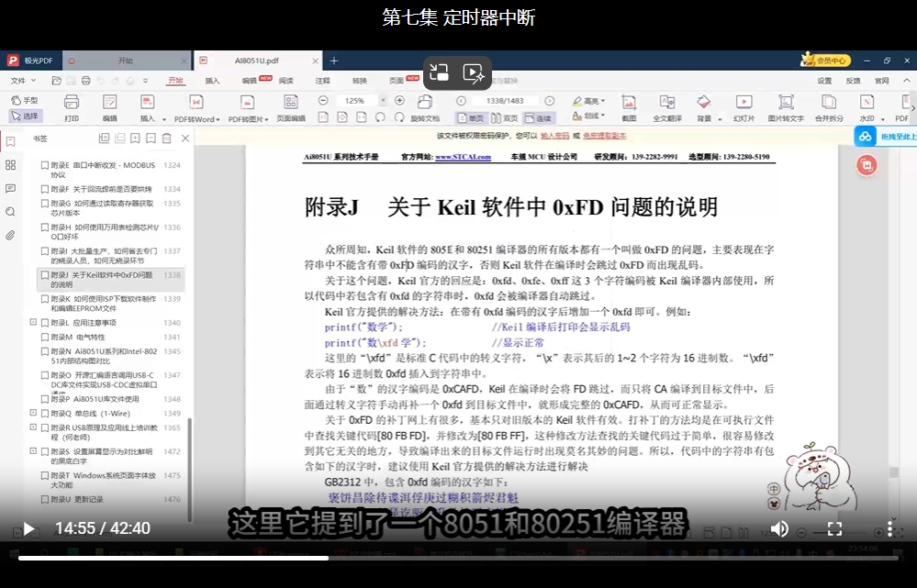
Task: Enable 单页 single page view
Action: point(471,118)
